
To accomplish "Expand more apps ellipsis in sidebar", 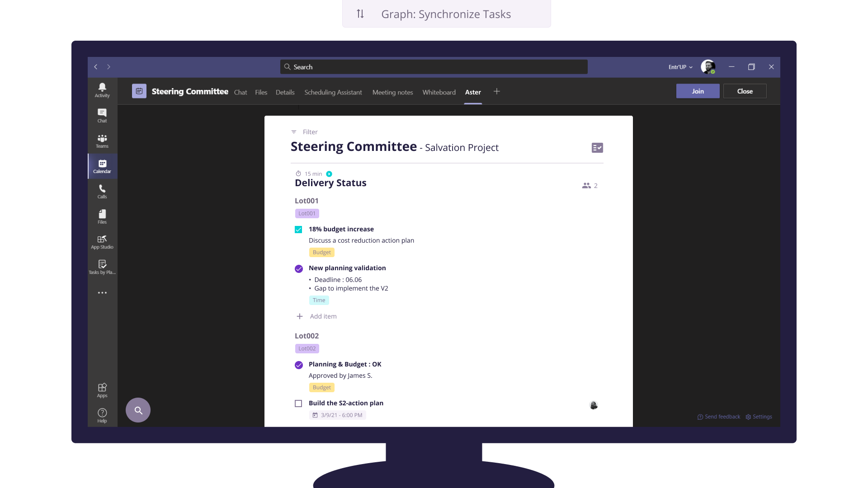I will (x=102, y=293).
